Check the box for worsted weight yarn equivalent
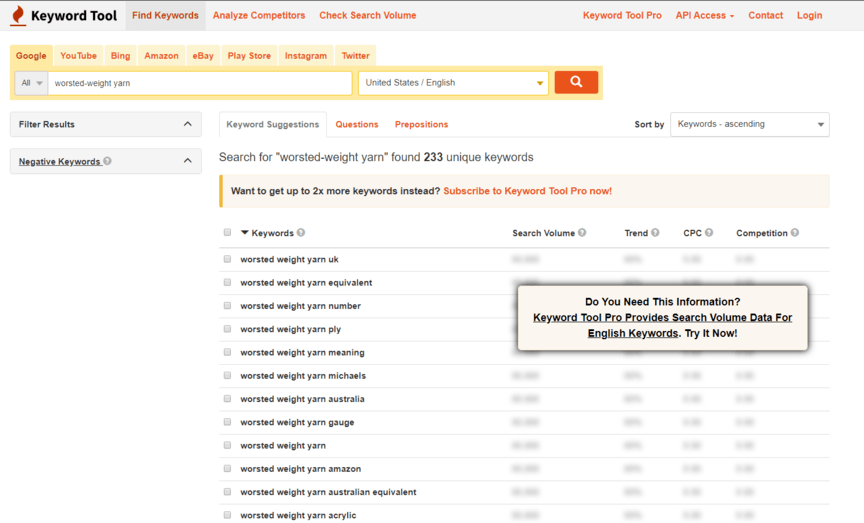 (227, 282)
